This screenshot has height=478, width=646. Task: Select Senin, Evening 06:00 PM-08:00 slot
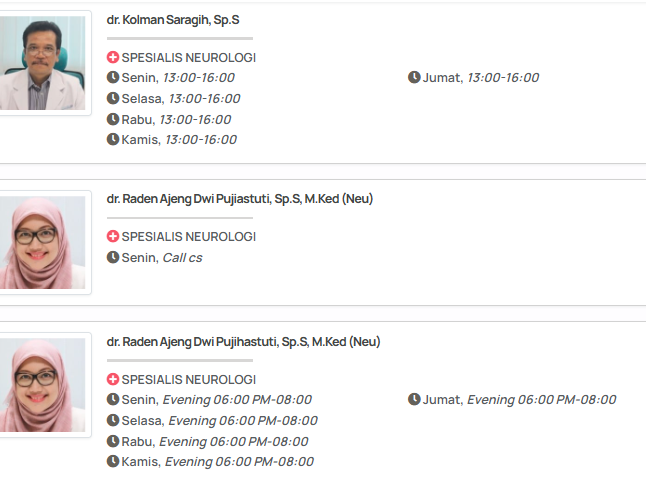click(x=216, y=400)
